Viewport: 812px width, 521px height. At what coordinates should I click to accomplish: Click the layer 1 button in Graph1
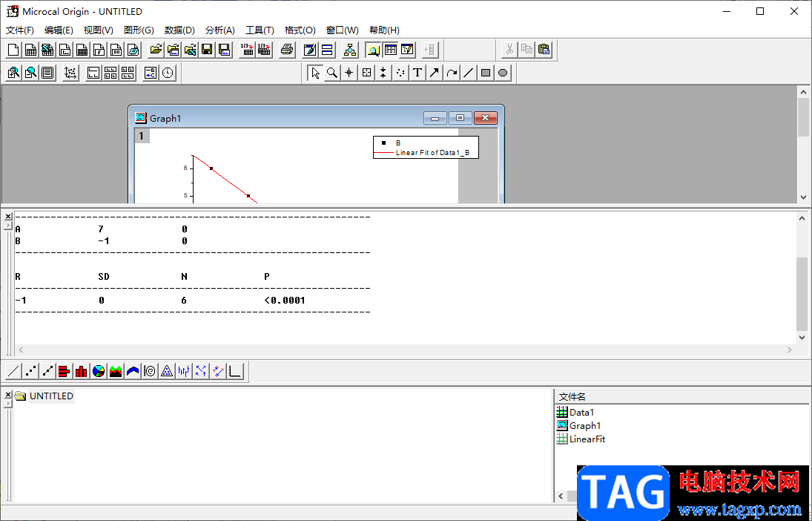point(142,136)
